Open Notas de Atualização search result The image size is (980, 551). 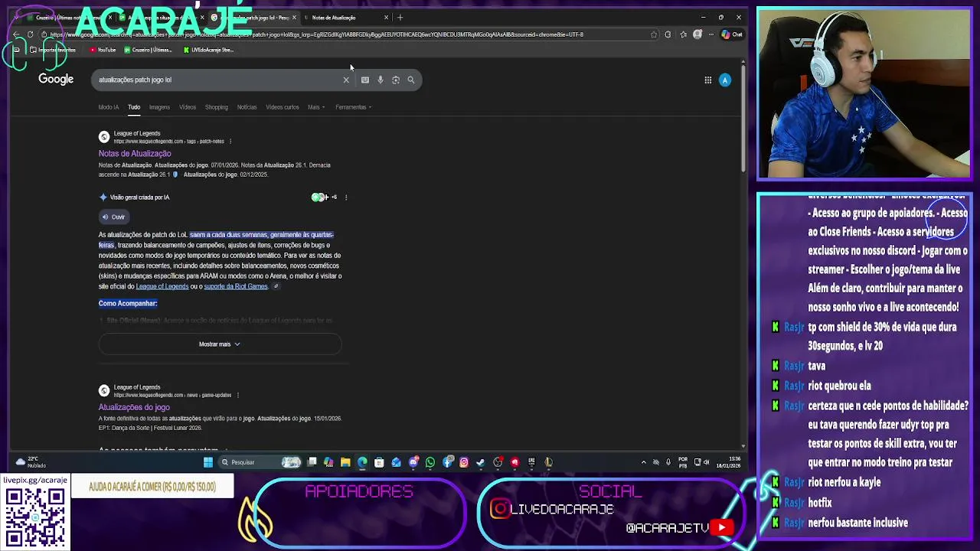coord(135,154)
